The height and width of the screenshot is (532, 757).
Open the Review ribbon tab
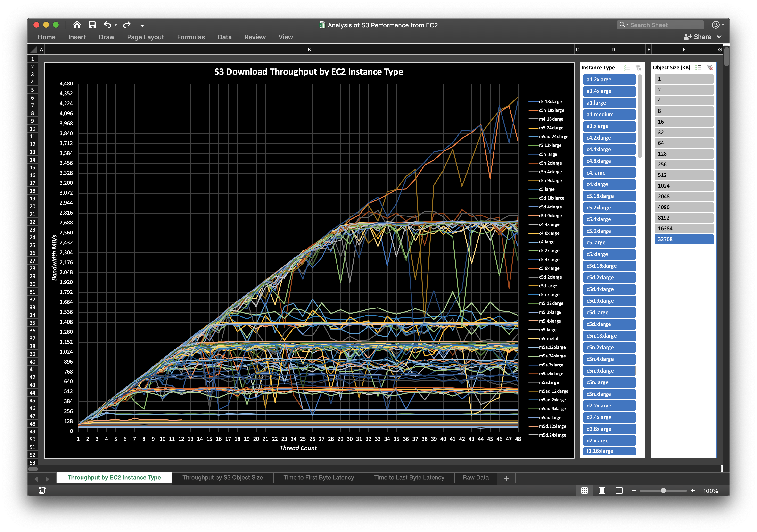point(255,37)
